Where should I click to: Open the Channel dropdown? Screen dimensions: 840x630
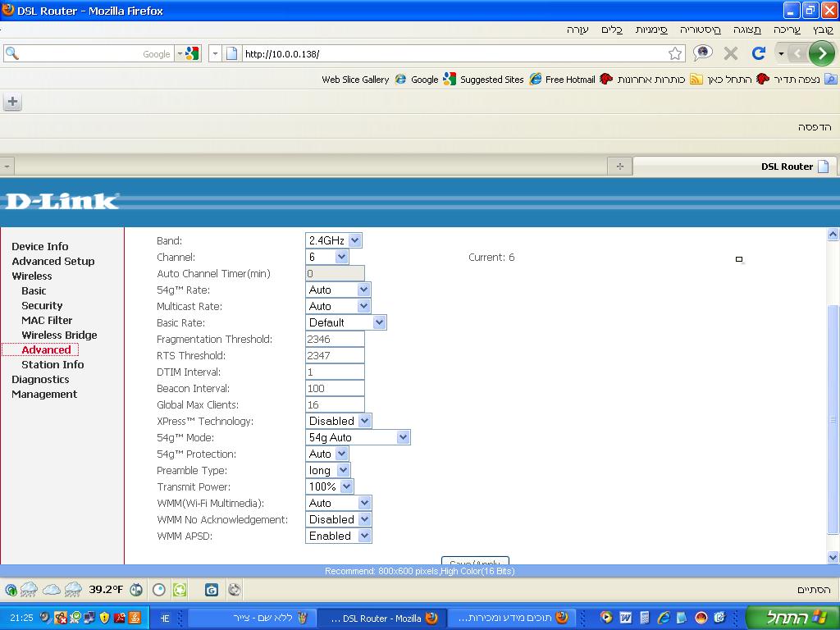pos(326,257)
